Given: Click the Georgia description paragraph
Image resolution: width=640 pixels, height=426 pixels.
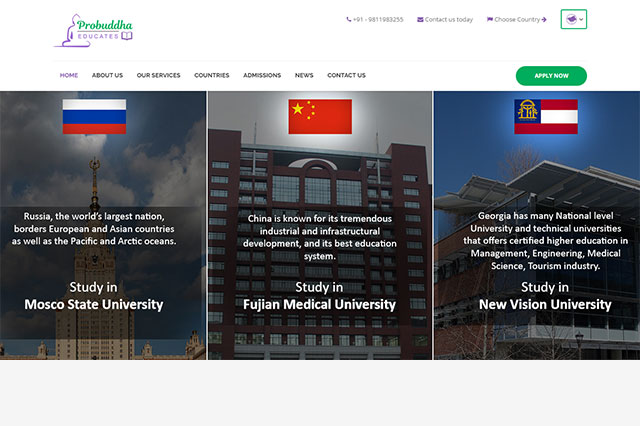Looking at the screenshot, I should pos(546,241).
